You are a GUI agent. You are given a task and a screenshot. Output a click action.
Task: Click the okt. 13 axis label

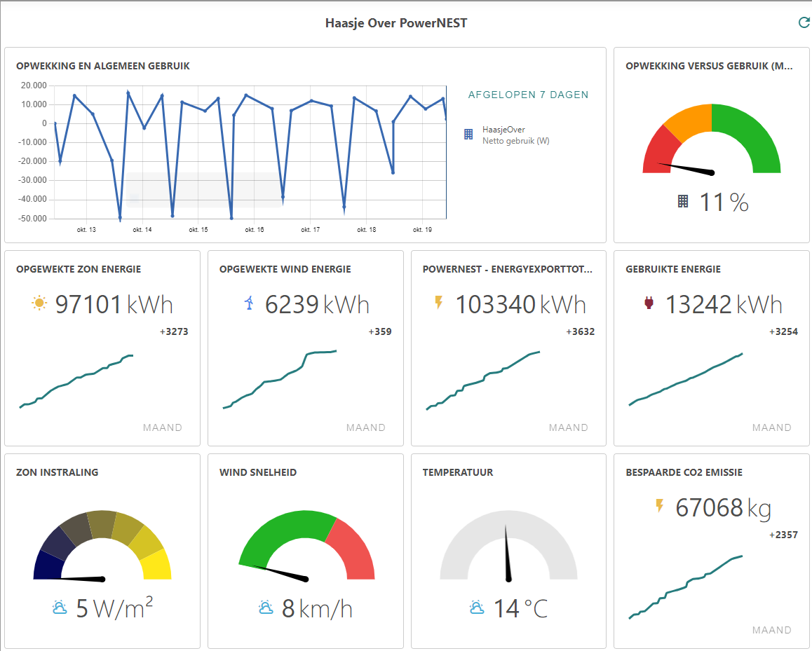click(86, 230)
